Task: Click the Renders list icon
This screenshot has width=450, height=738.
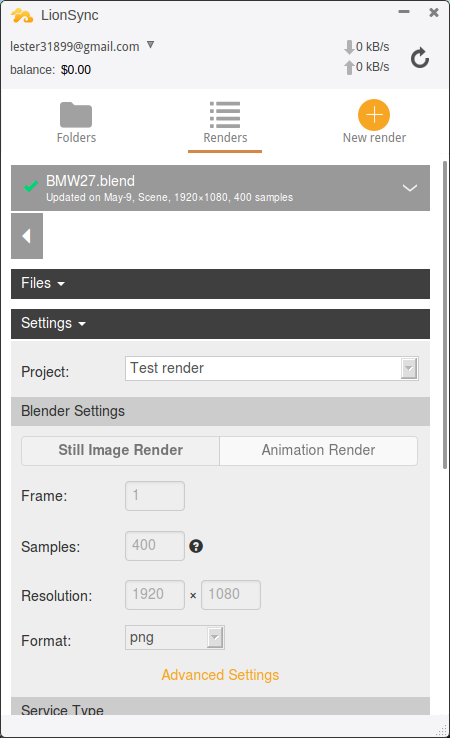Action: tap(225, 114)
